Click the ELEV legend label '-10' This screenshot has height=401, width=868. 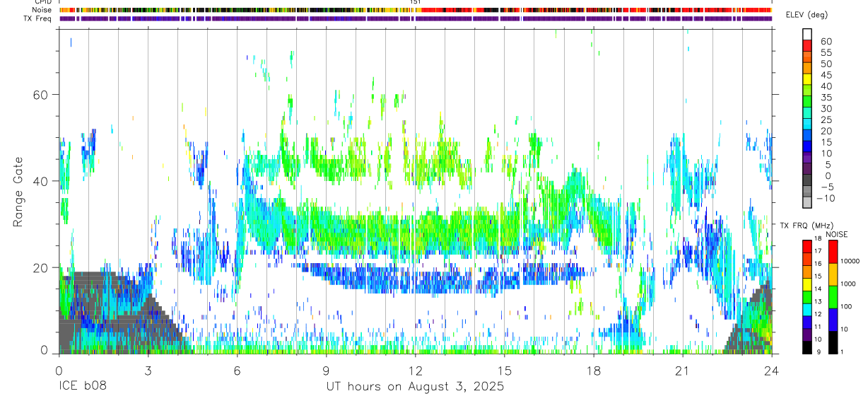pyautogui.click(x=828, y=198)
